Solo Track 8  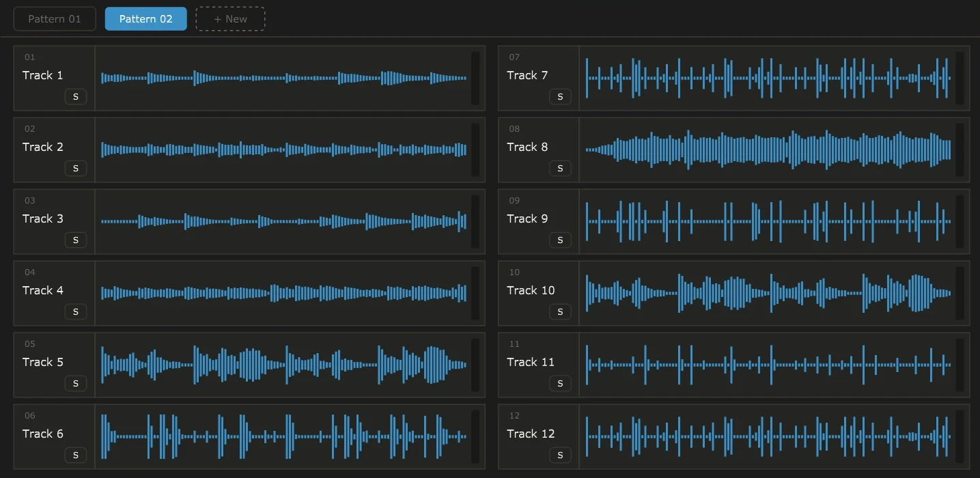click(560, 169)
